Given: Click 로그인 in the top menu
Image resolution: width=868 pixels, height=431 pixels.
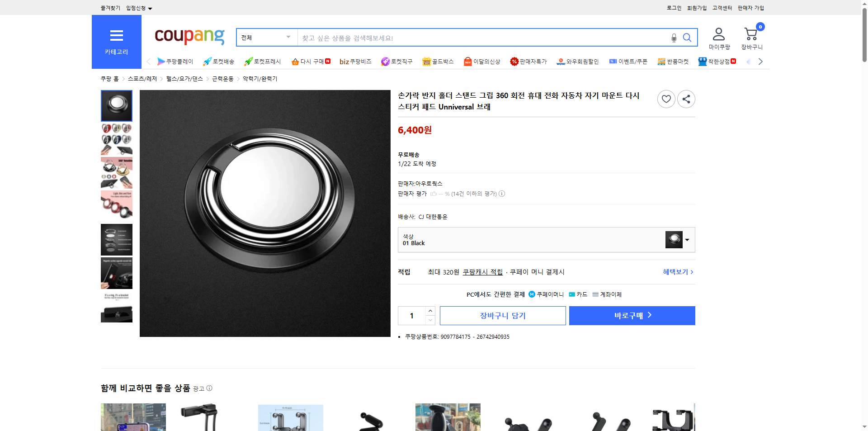Looking at the screenshot, I should click(673, 8).
